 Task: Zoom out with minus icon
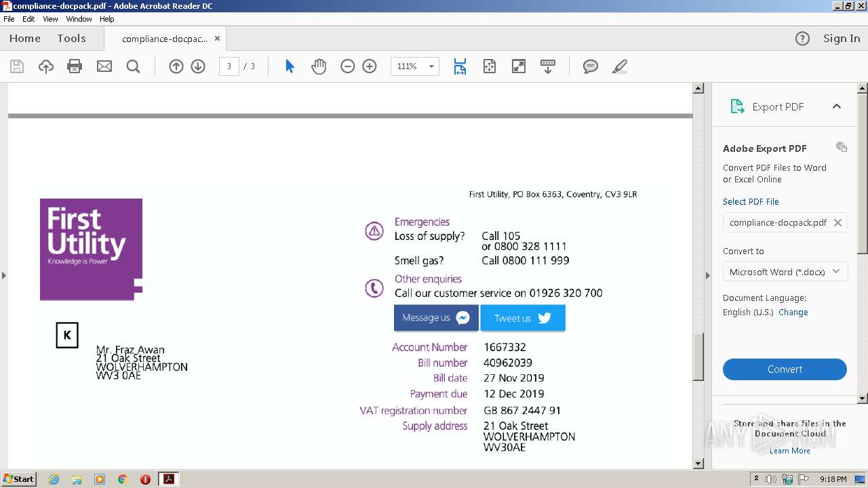348,66
